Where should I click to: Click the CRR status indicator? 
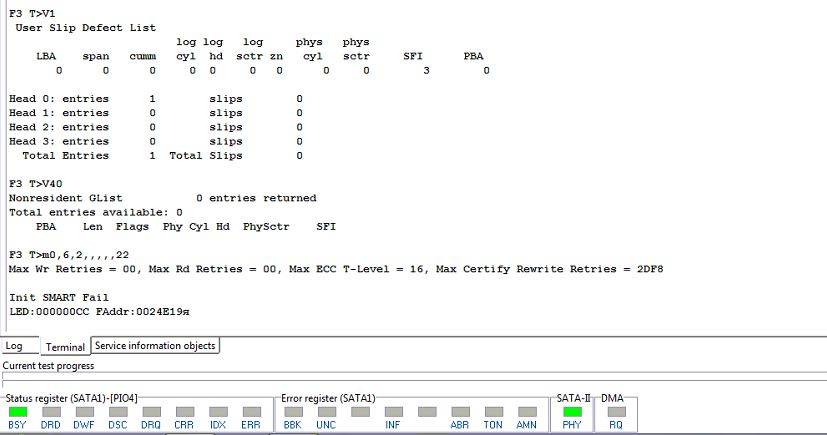pyautogui.click(x=185, y=412)
